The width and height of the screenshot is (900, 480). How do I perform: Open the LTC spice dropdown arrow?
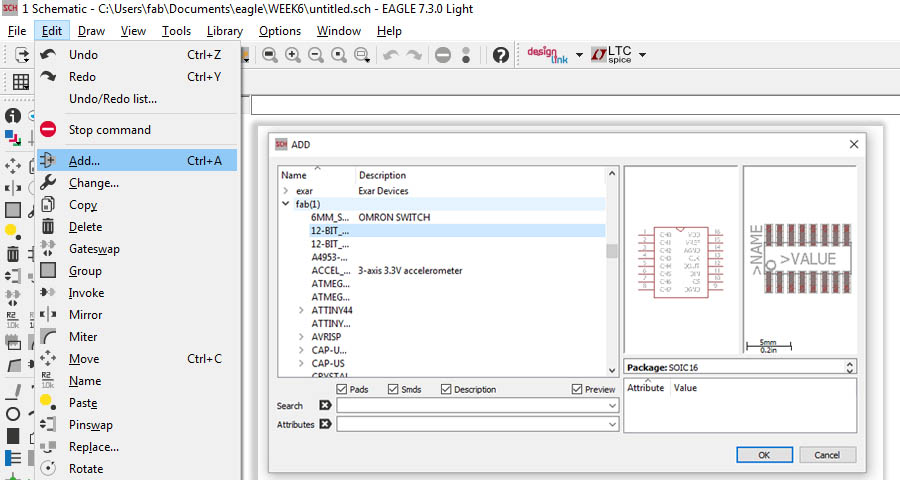pos(642,55)
